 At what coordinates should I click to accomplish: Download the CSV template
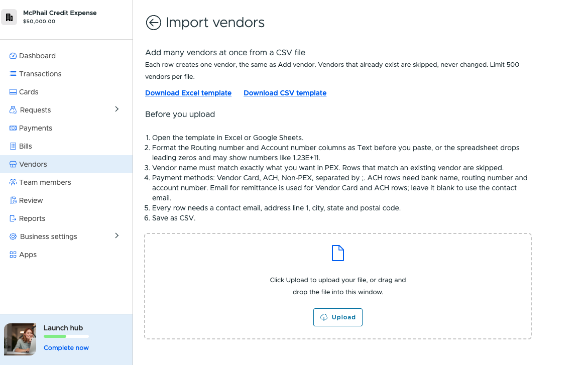[285, 93]
